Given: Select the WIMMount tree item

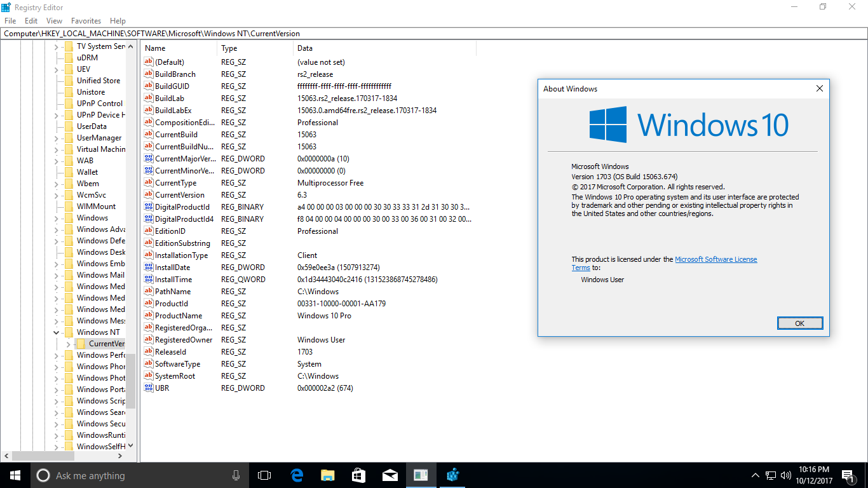Looking at the screenshot, I should coord(96,207).
